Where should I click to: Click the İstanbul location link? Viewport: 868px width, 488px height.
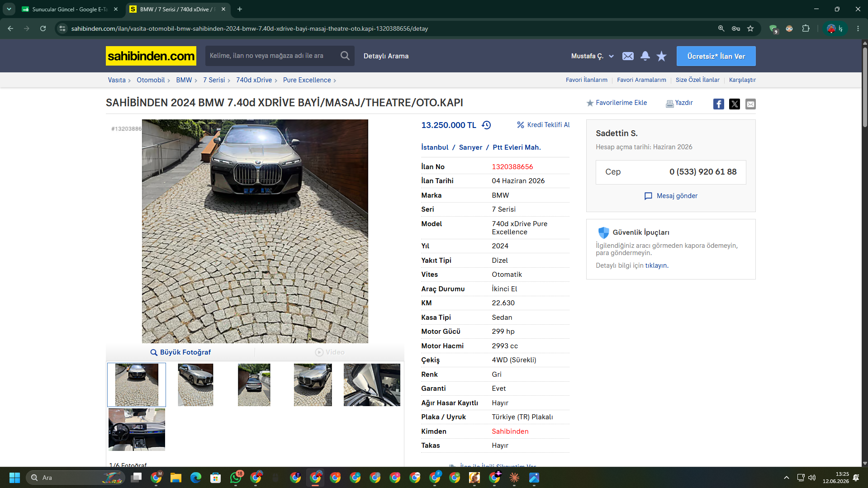[435, 147]
